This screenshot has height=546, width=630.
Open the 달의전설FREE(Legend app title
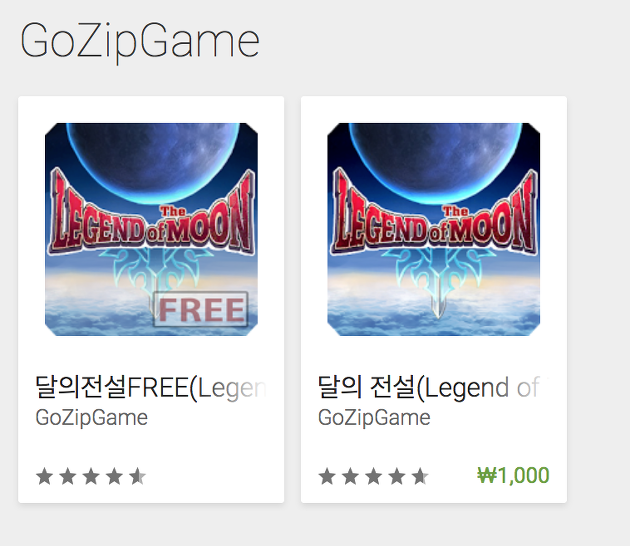[151, 387]
